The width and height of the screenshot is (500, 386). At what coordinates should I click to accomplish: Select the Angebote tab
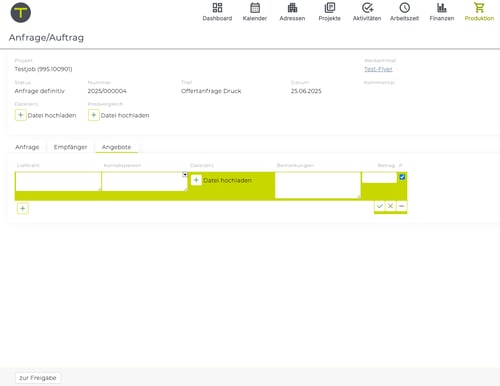(x=116, y=147)
